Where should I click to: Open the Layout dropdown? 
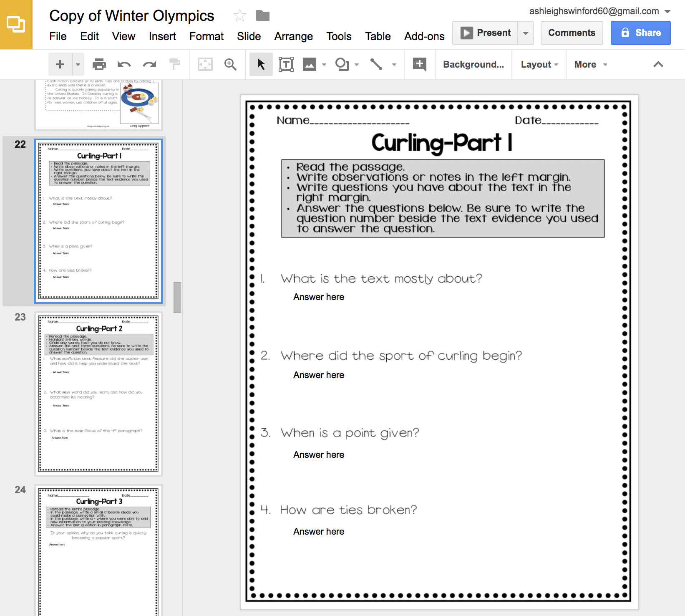[x=538, y=64]
